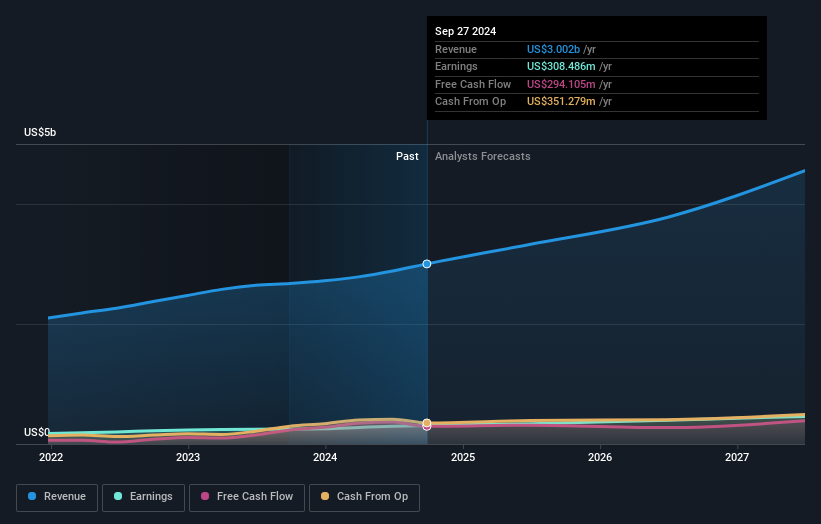Click the Analysts Forecasts label
821x524 pixels.
click(x=482, y=157)
